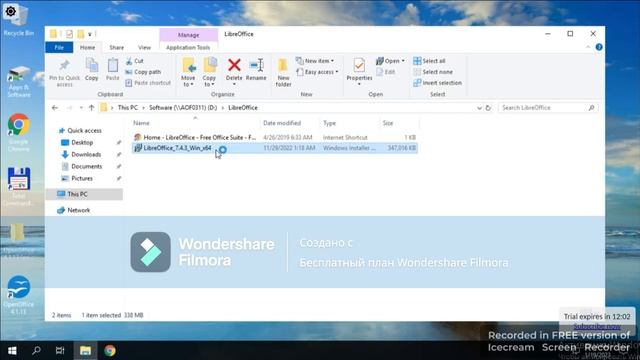The image size is (640, 360).
Task: Sort by the Size column
Action: (388, 123)
